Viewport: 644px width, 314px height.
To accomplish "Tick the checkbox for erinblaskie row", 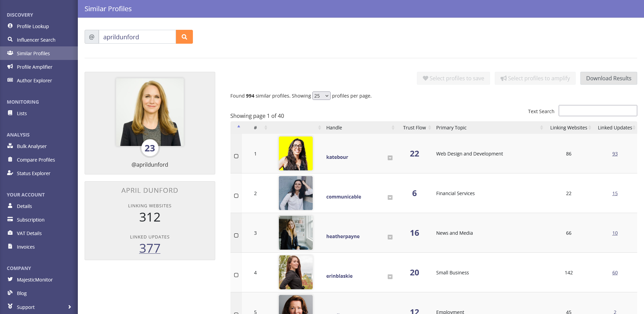I will 236,275.
